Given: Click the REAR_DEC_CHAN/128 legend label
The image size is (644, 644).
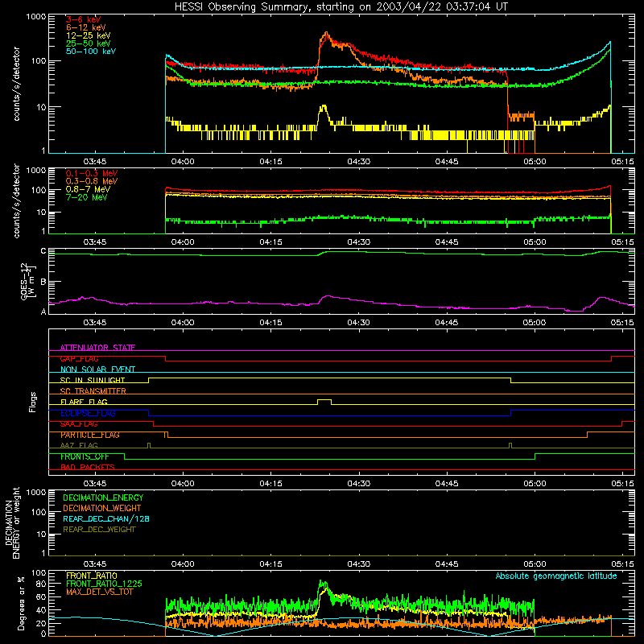Looking at the screenshot, I should pyautogui.click(x=106, y=518).
